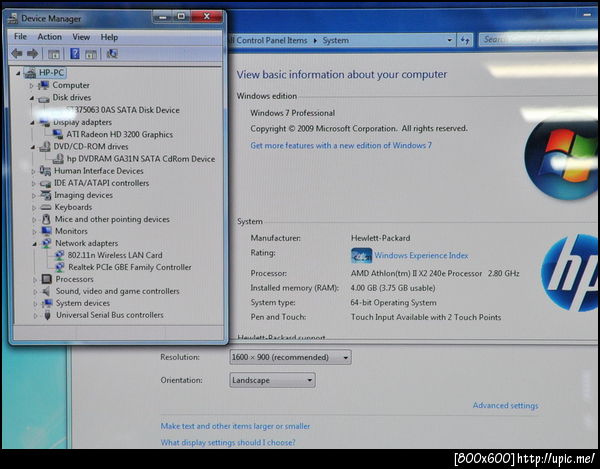Click the Processors category icon

tap(47, 279)
